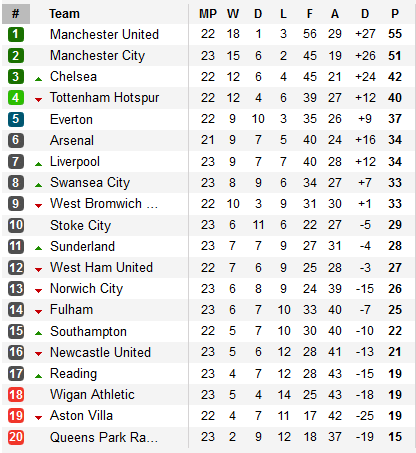
Task: Click the red position 20 badge
Action: pos(16,437)
